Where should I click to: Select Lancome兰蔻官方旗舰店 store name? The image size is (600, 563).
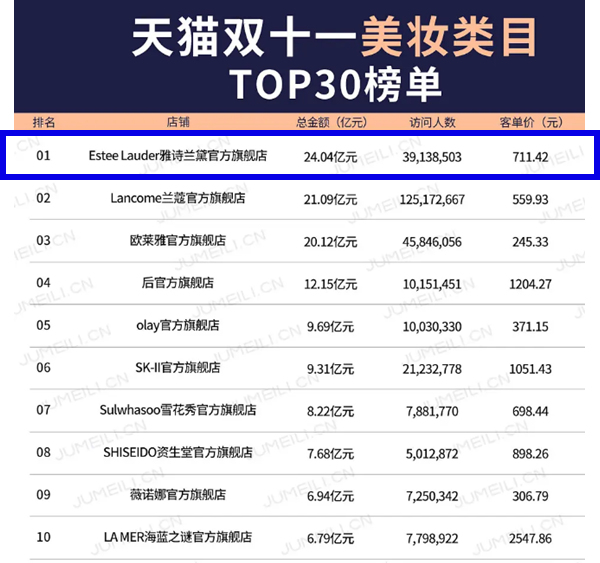pos(178,198)
